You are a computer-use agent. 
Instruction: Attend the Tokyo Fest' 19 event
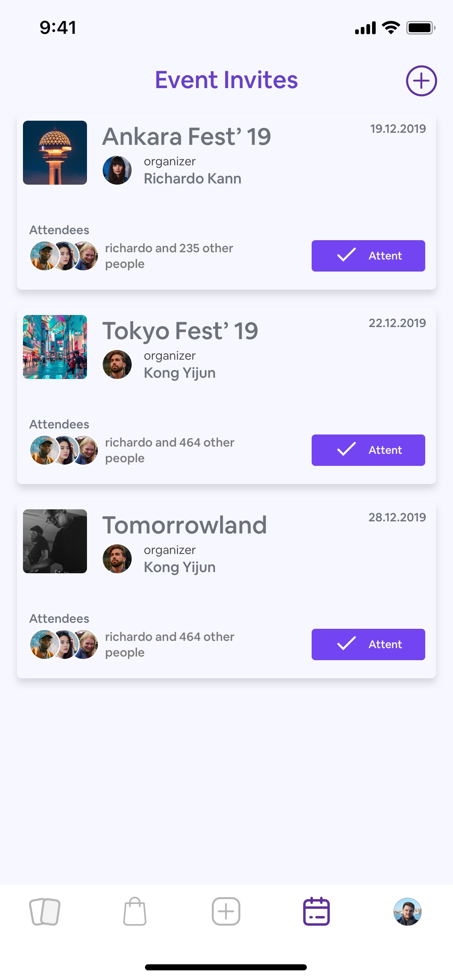(368, 450)
